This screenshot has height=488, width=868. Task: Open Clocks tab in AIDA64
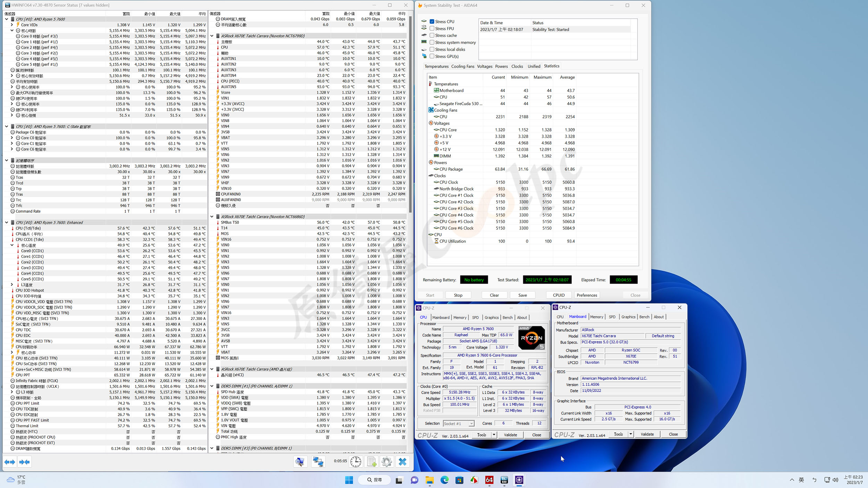[x=517, y=66]
